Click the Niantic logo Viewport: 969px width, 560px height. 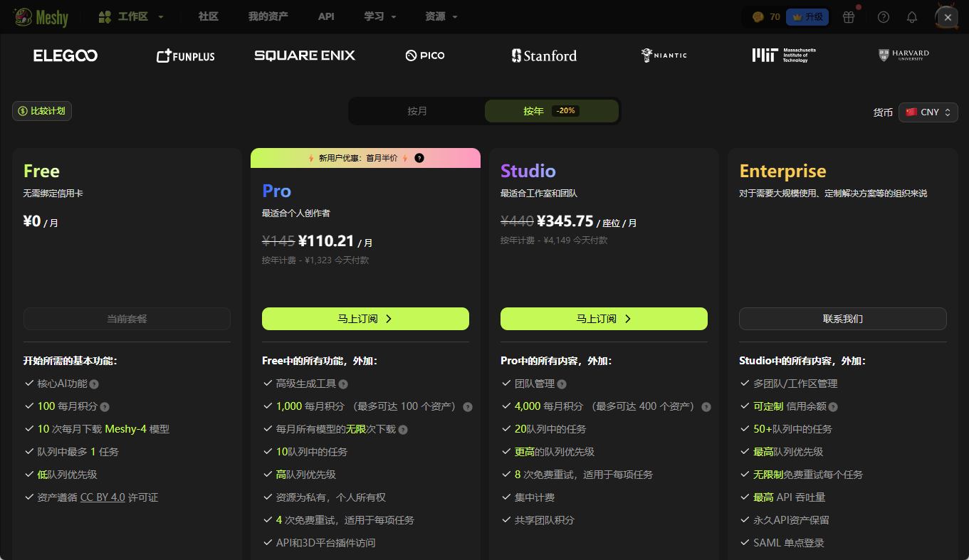[664, 56]
